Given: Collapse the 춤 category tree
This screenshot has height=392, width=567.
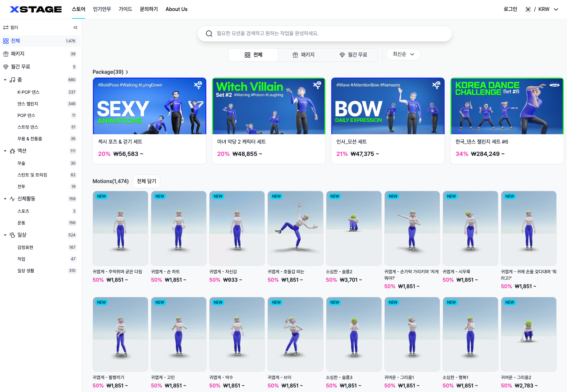Looking at the screenshot, I should click(5, 80).
